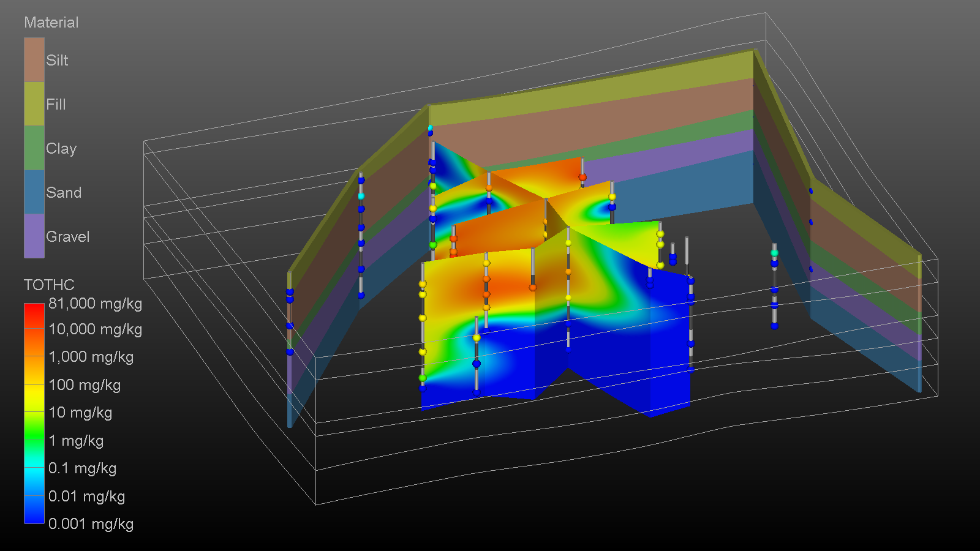Click the 0.01 mg/kg scale label
This screenshot has width=980, height=551.
point(86,497)
